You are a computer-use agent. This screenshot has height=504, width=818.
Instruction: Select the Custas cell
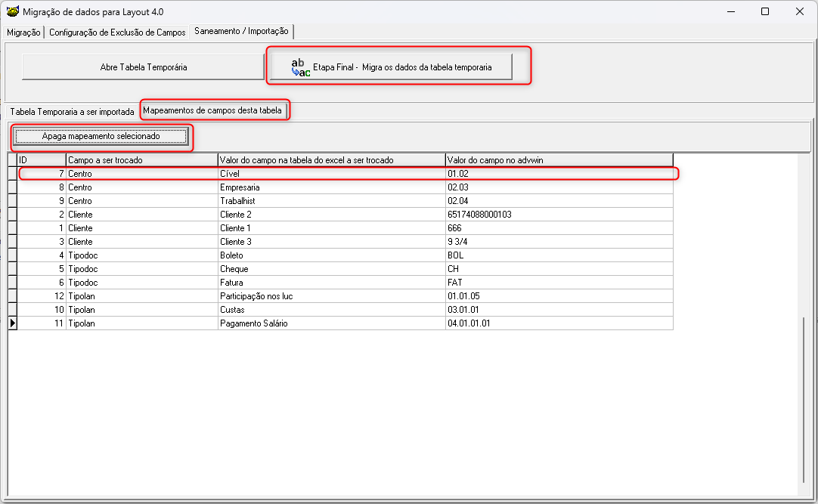pyautogui.click(x=332, y=309)
